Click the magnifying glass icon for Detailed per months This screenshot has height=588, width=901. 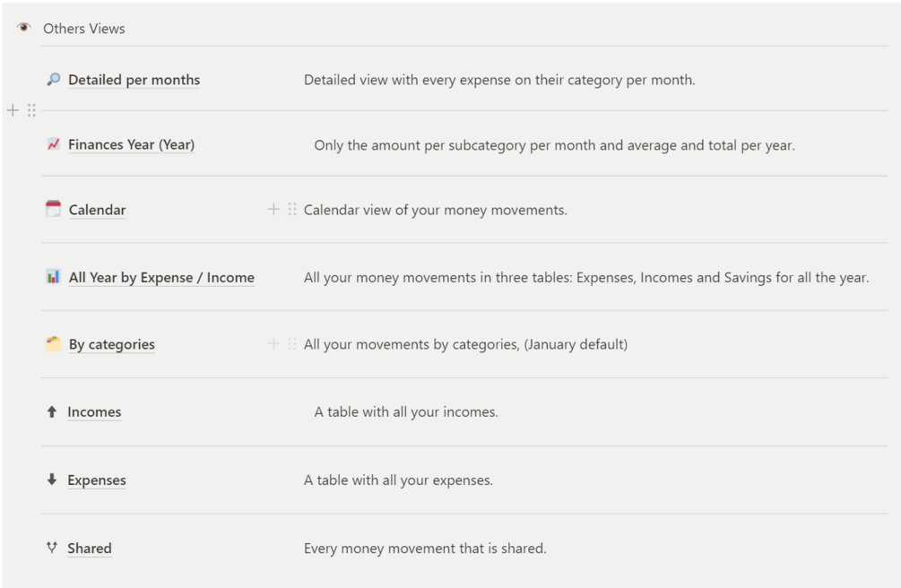click(x=53, y=80)
